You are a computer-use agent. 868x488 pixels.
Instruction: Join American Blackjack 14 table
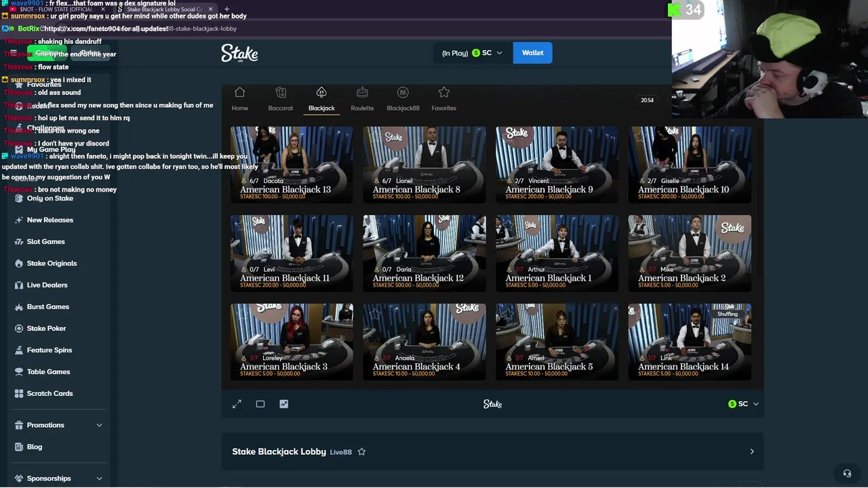pyautogui.click(x=690, y=342)
